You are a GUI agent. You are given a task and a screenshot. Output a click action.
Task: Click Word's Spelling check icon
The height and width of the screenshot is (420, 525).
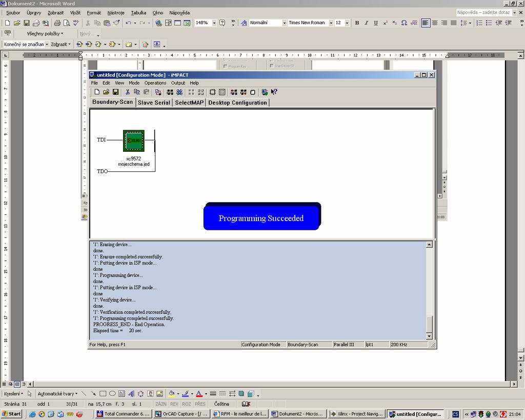(76, 23)
